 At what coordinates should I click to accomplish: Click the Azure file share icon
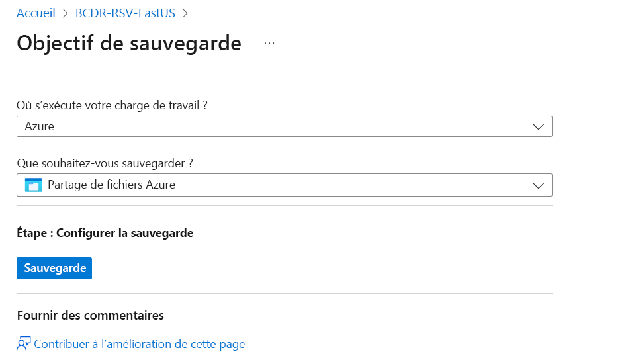pyautogui.click(x=33, y=185)
